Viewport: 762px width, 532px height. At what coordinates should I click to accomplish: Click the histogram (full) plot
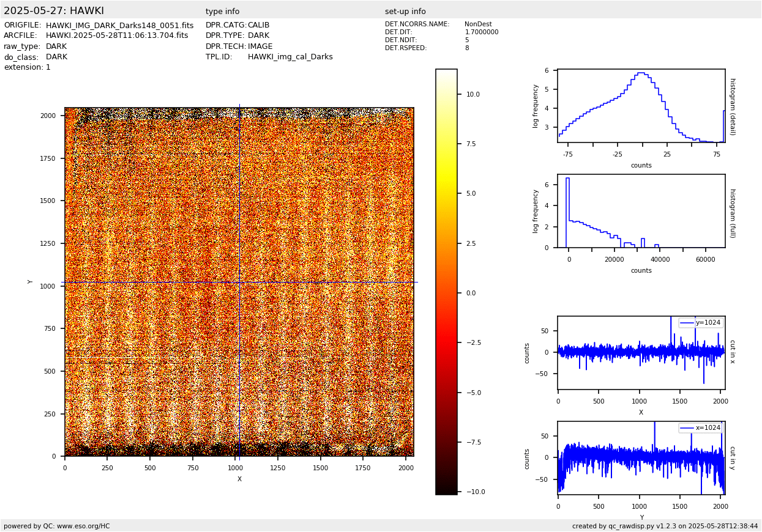(641, 211)
